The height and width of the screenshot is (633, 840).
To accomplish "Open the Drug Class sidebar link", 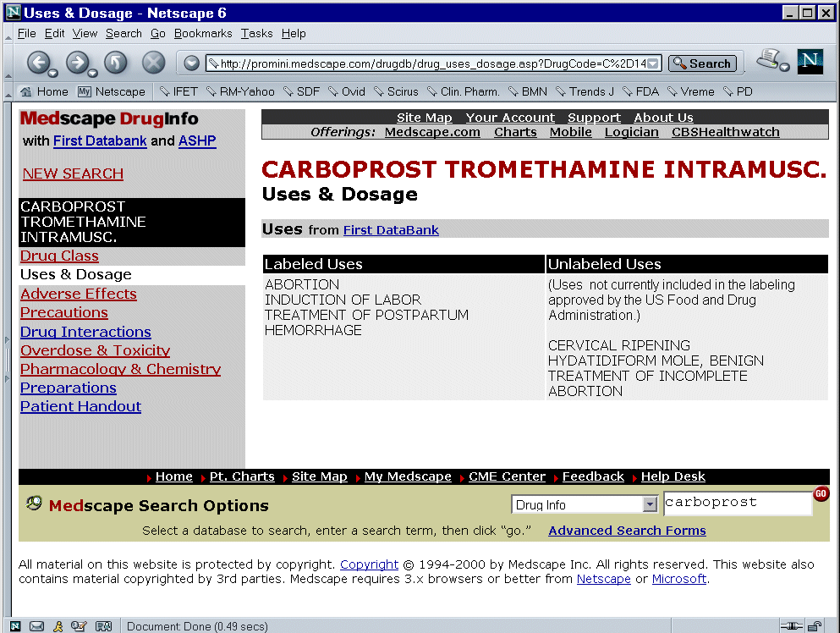I will pos(59,256).
